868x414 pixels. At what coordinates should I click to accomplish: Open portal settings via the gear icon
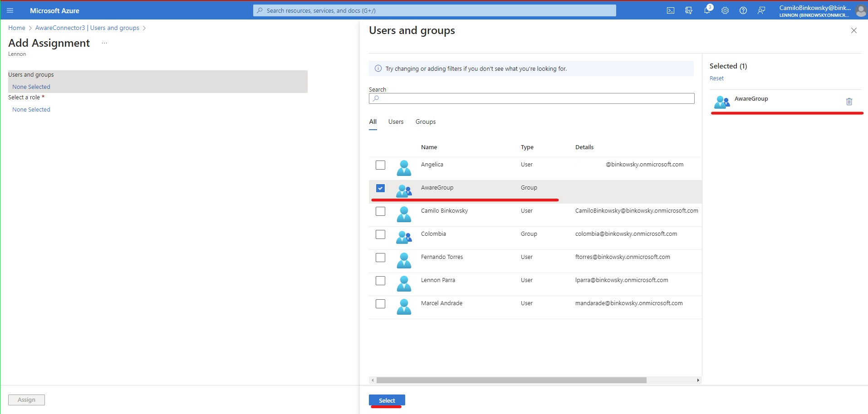coord(725,10)
